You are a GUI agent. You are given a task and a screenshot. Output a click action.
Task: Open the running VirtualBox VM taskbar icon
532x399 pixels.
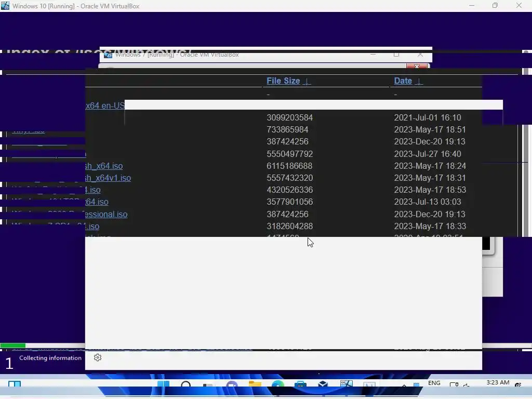tap(347, 384)
